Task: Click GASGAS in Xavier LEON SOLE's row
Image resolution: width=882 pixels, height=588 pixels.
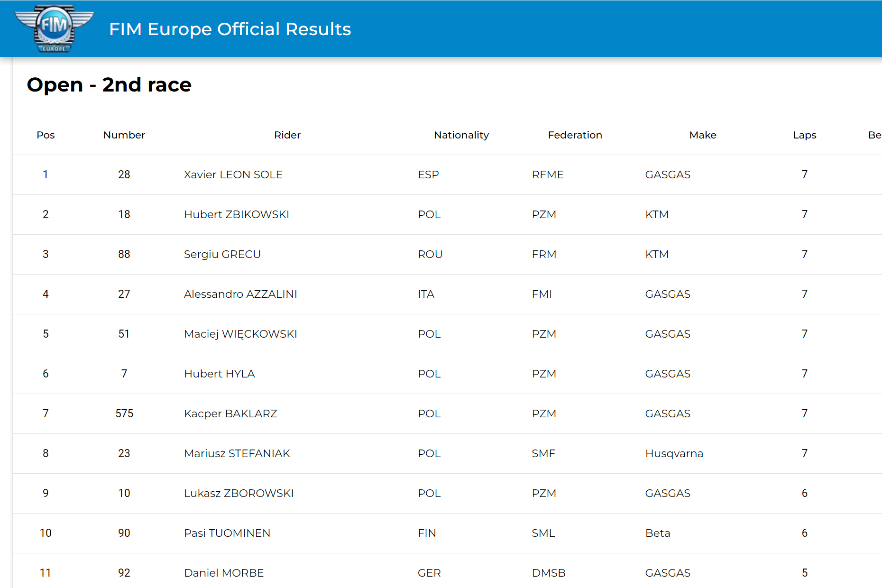Action: pos(668,175)
